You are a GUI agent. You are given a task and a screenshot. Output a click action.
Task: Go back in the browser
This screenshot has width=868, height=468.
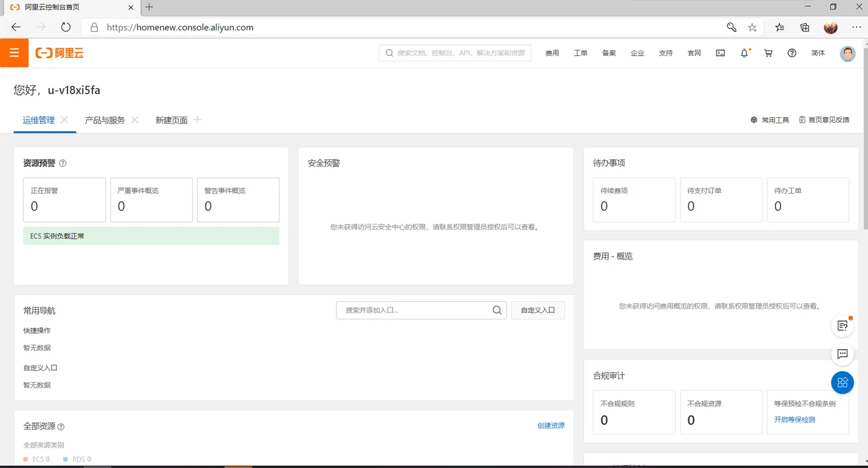pyautogui.click(x=16, y=27)
